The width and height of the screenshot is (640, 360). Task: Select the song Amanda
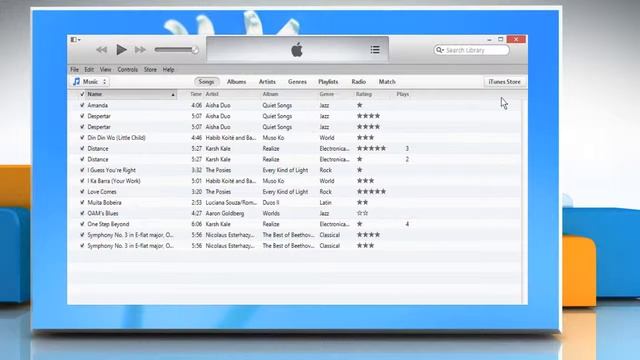[x=98, y=105]
